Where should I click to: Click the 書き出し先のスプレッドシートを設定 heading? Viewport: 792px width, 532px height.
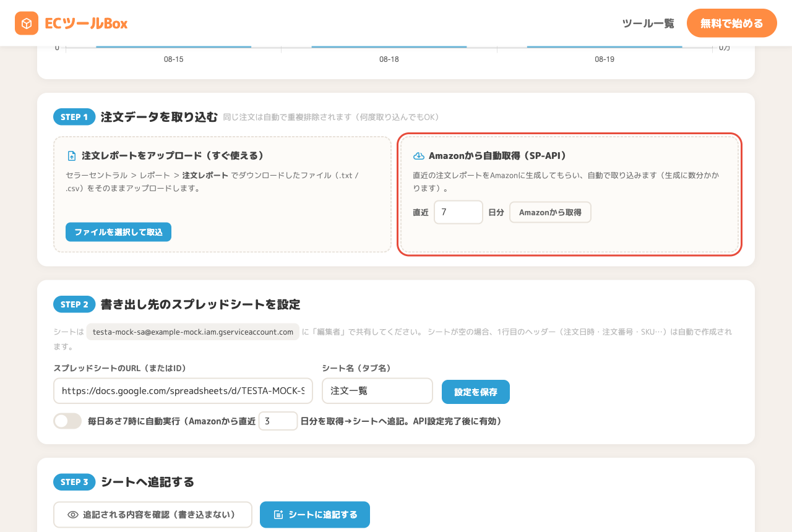tap(200, 304)
